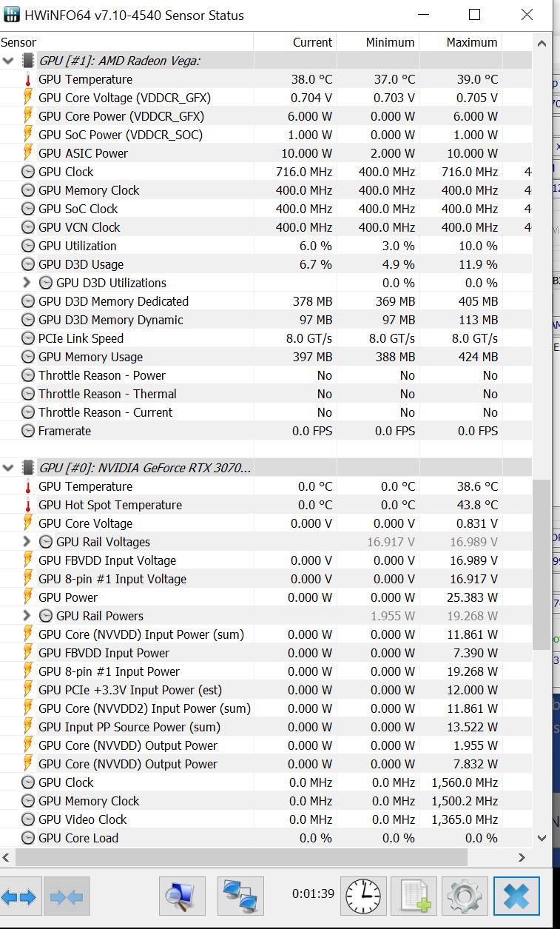Click the 43.8 °C hot spot maximum value
Screen dimensions: 560x929
[x=477, y=505]
